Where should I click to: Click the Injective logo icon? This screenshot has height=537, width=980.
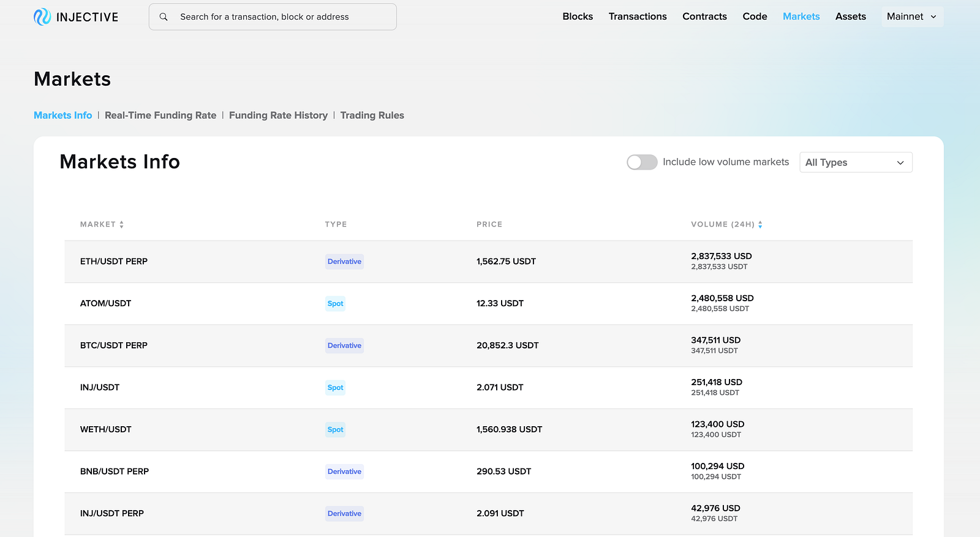42,17
